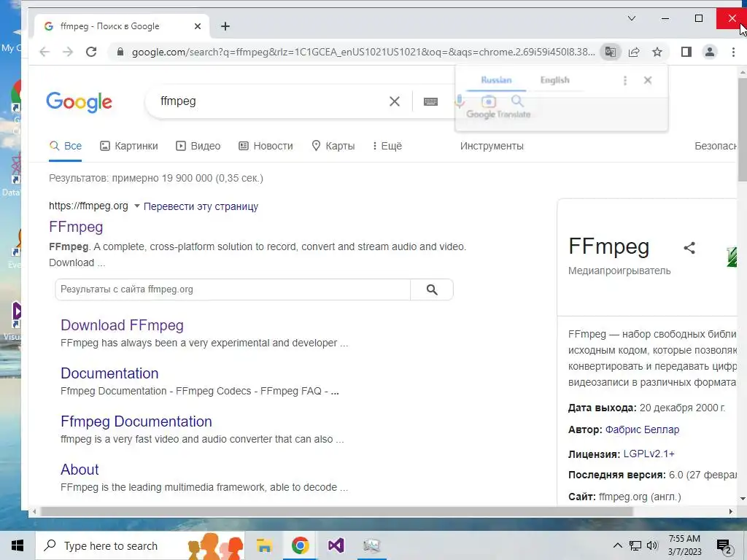Reload the current page
The image size is (747, 560).
click(91, 52)
